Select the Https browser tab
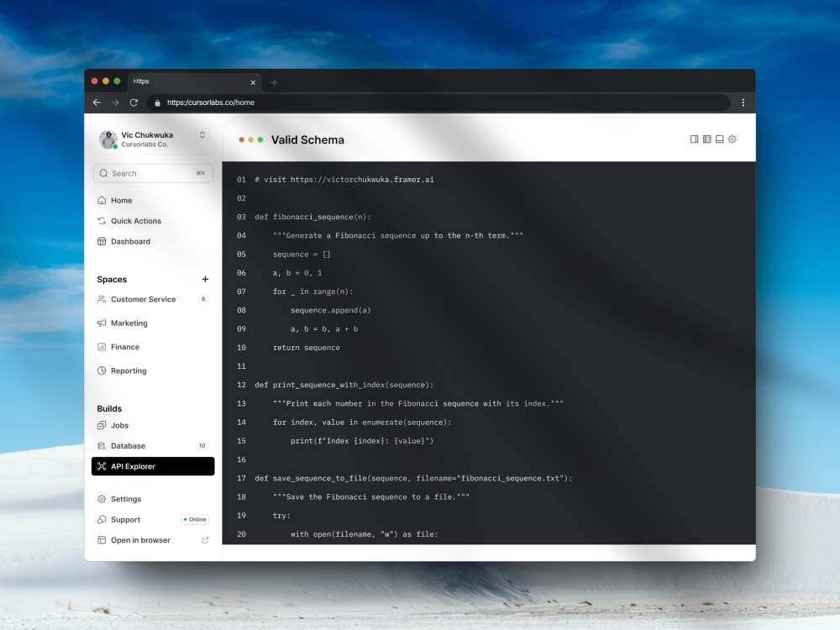This screenshot has width=840, height=630. (195, 81)
